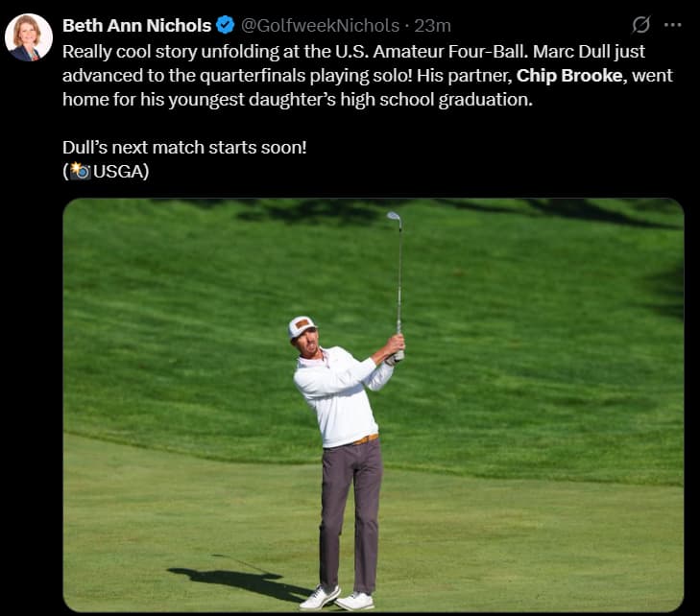Open Grok explain icon on tweet
Image resolution: width=700 pixels, height=616 pixels.
640,25
